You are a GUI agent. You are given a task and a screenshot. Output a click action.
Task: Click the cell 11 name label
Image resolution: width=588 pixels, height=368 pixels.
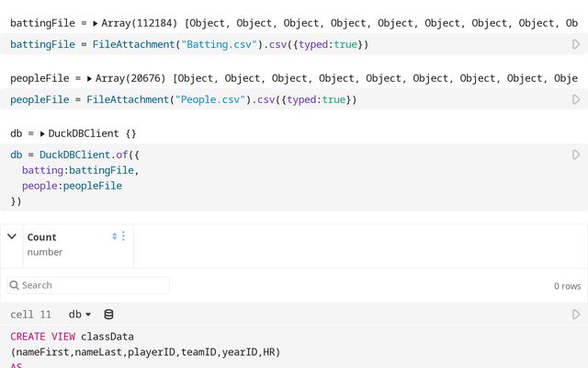(30, 315)
